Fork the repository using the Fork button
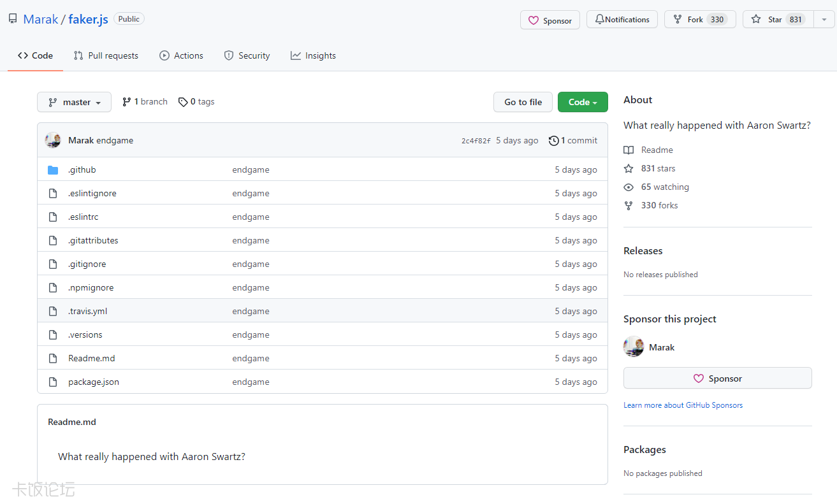Viewport: 837px width, 504px height. tap(700, 19)
